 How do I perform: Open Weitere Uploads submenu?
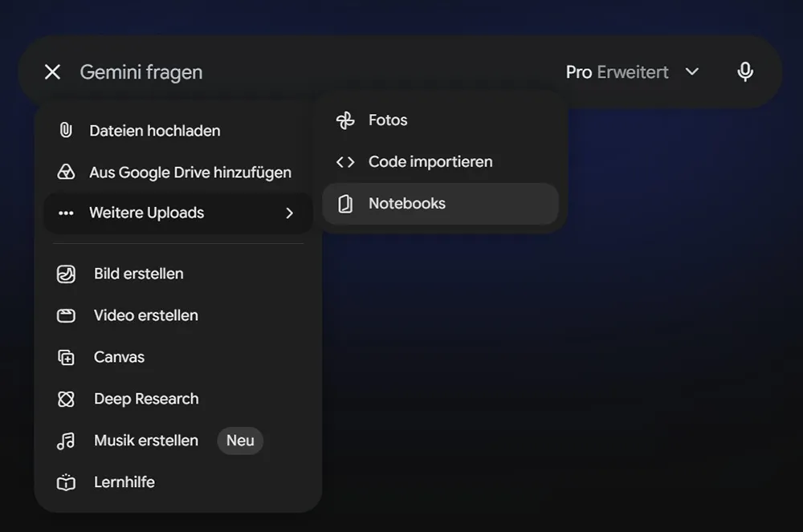pyautogui.click(x=178, y=213)
